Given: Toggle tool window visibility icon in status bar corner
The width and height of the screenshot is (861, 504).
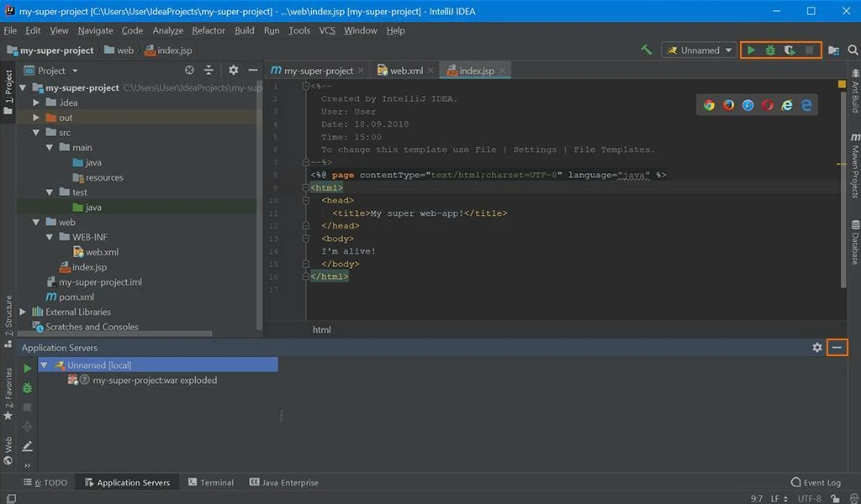Looking at the screenshot, I should [x=9, y=498].
